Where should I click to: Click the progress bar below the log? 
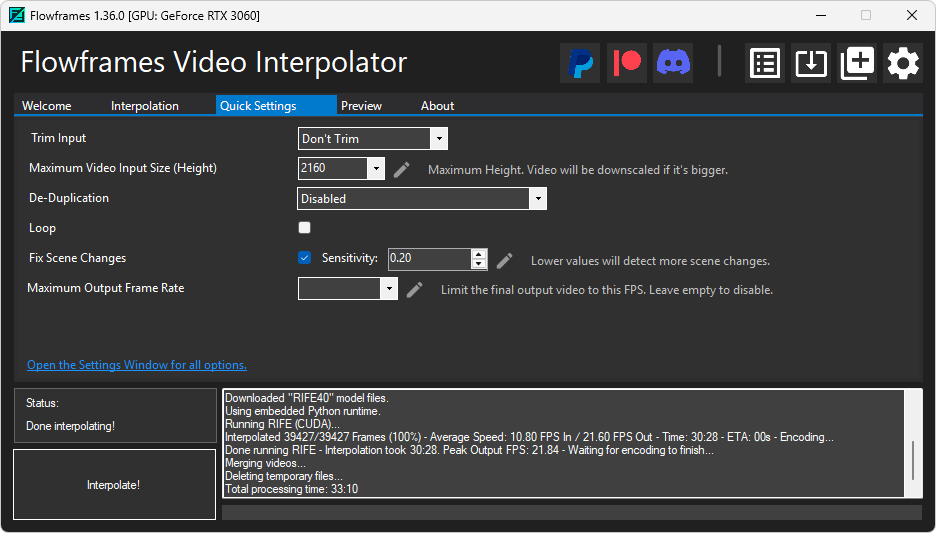coord(572,512)
